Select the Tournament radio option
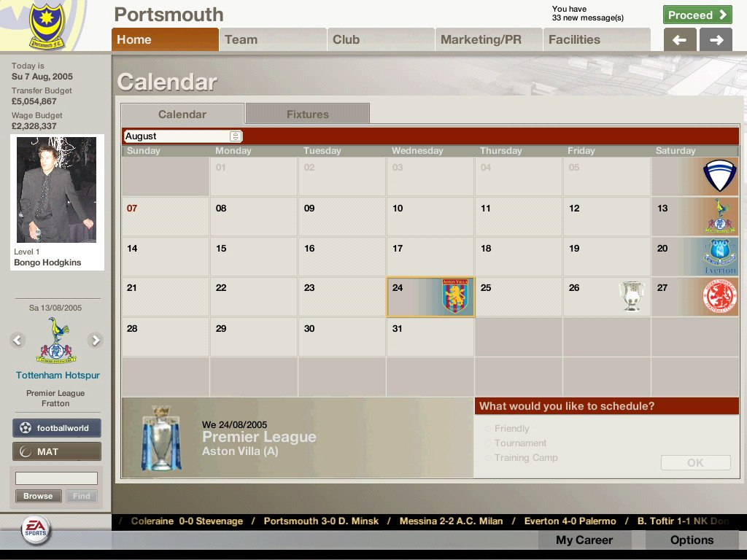Image resolution: width=747 pixels, height=560 pixels. pyautogui.click(x=489, y=443)
